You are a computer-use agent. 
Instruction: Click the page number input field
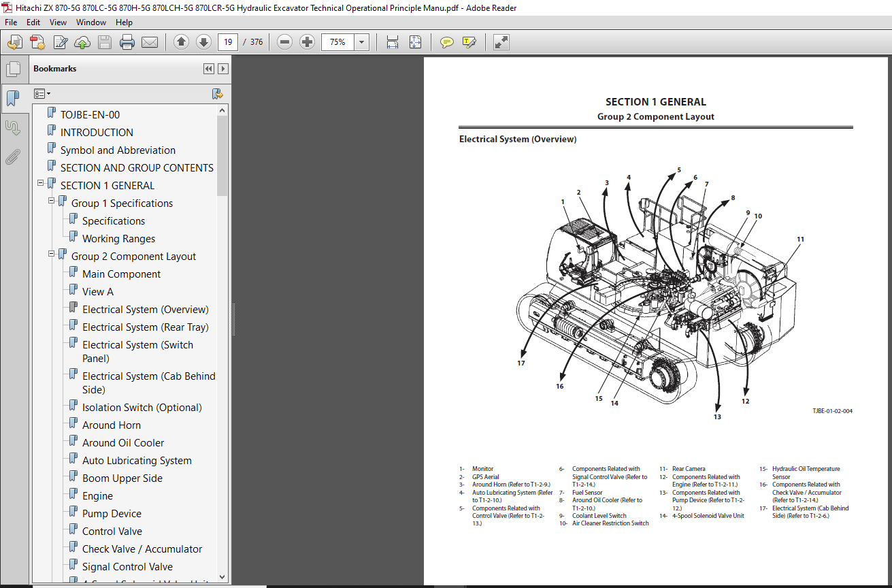pos(227,42)
